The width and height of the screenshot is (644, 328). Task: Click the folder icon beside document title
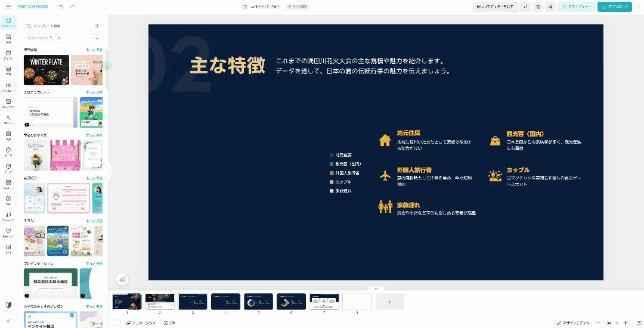(245, 7)
